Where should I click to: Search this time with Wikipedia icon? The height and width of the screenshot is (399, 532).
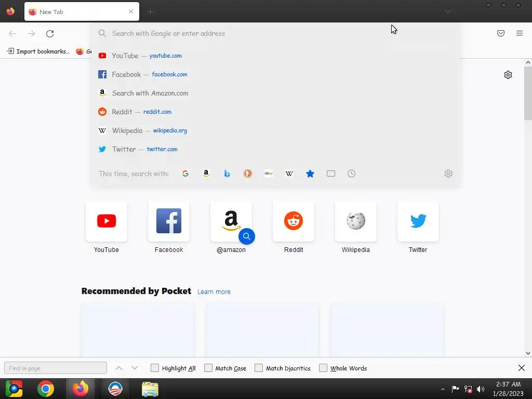(x=289, y=174)
